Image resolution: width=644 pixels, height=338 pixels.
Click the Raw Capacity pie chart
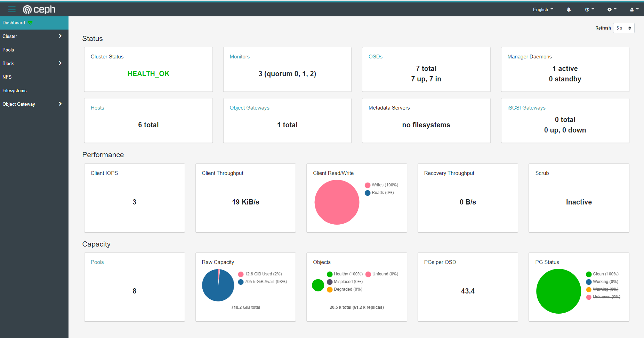(218, 285)
